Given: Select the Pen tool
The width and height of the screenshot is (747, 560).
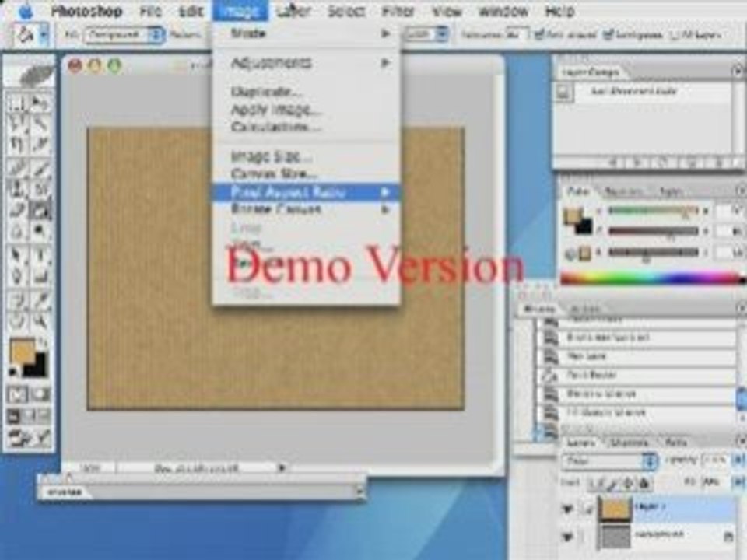Looking at the screenshot, I should click(17, 277).
